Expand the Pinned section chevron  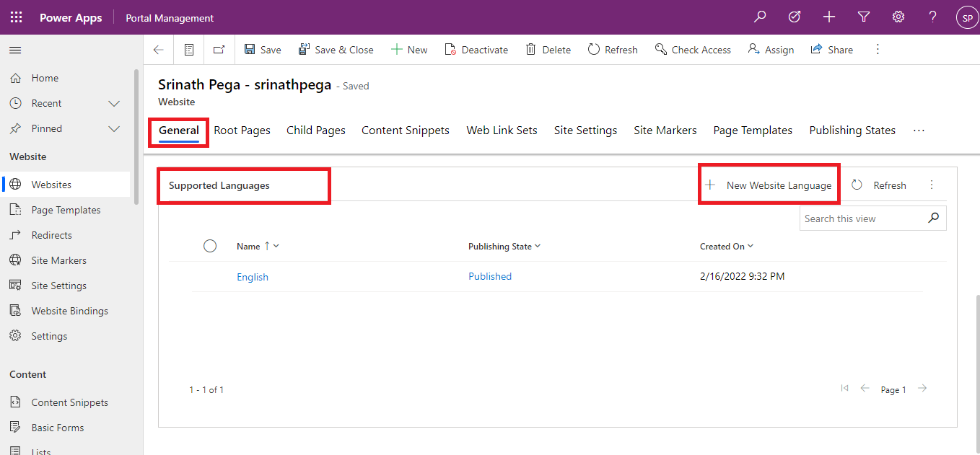click(x=114, y=128)
